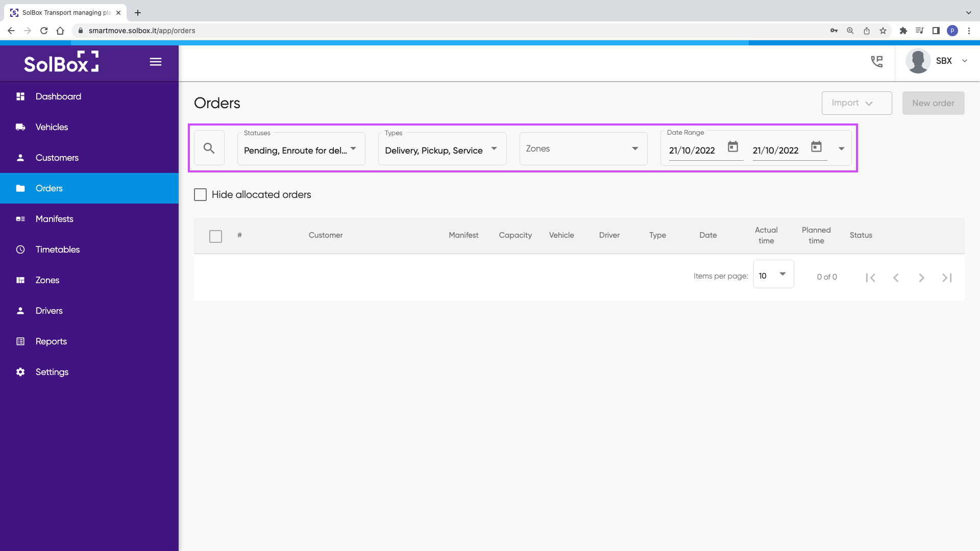Click the Date column header
Screen dimensions: 980x551
coord(708,235)
